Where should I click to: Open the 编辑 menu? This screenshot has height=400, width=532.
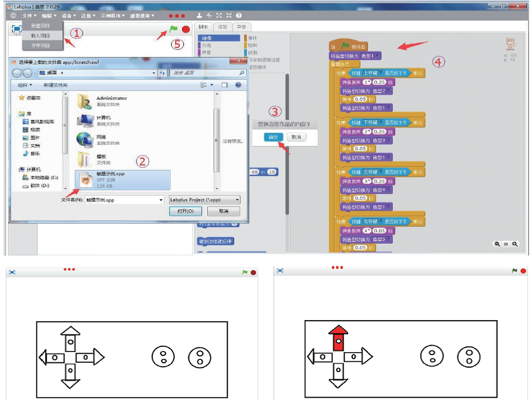49,15
